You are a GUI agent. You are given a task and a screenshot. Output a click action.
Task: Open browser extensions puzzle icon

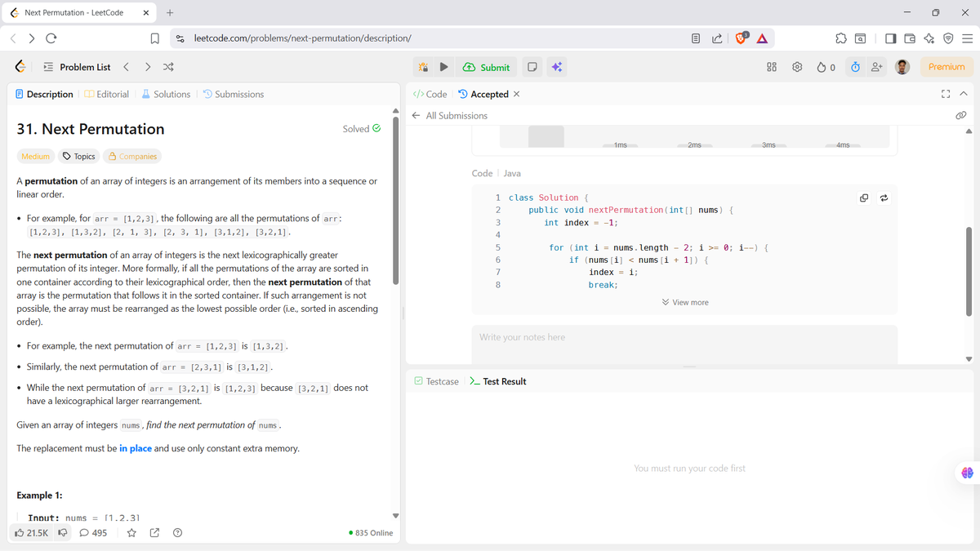pyautogui.click(x=840, y=38)
